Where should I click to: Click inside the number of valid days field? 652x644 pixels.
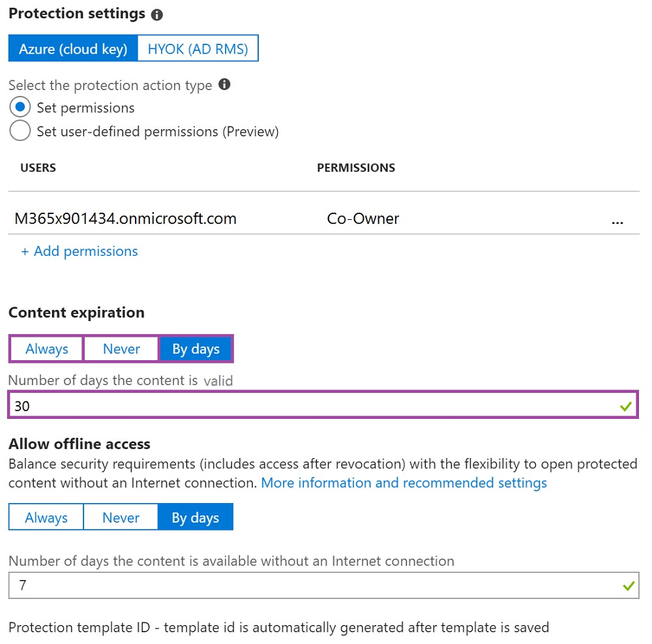(x=261, y=405)
